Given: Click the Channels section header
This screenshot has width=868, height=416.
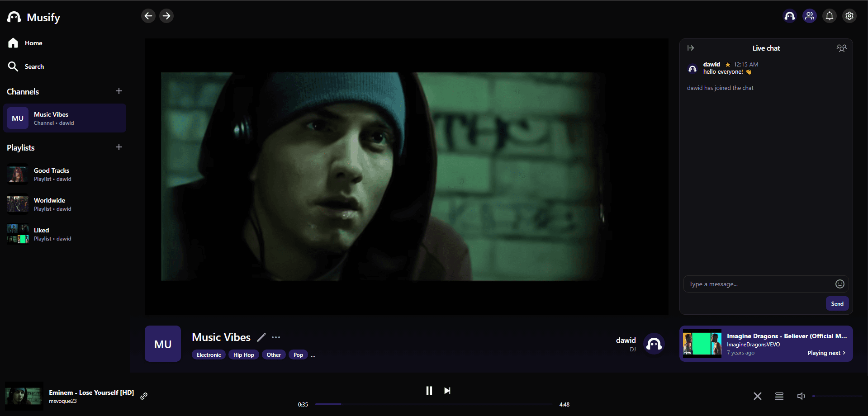Looking at the screenshot, I should coord(23,92).
